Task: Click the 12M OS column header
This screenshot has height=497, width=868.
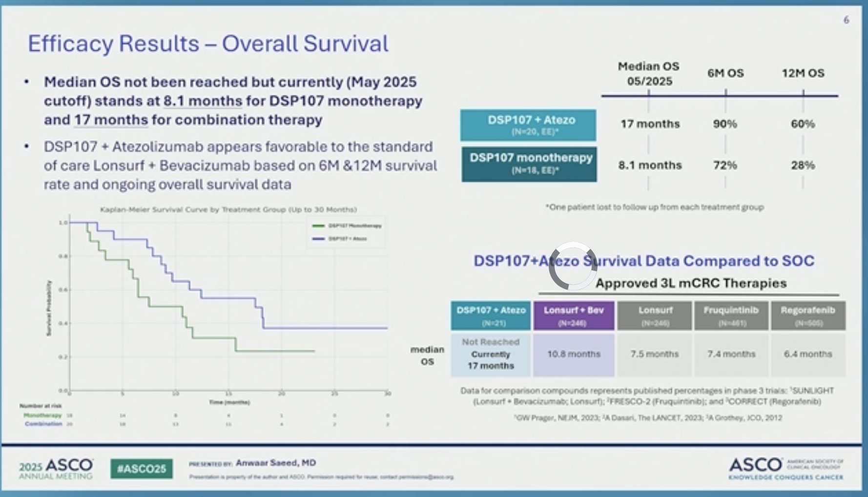Action: tap(803, 73)
